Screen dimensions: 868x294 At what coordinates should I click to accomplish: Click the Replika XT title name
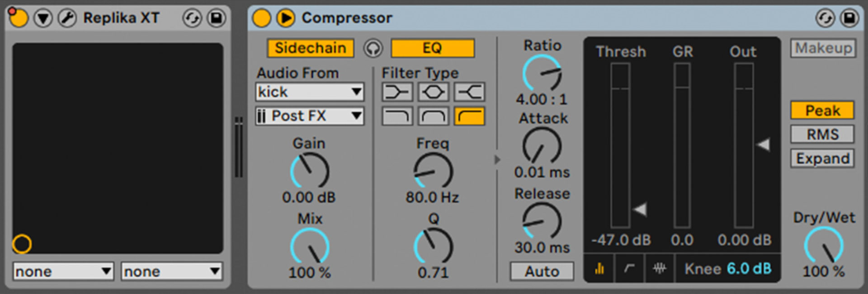point(121,18)
